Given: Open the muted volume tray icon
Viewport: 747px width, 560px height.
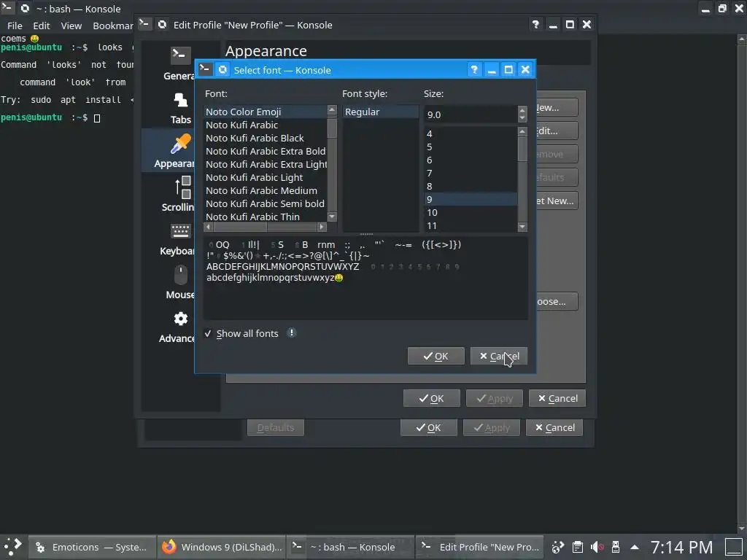Looking at the screenshot, I should tap(597, 547).
